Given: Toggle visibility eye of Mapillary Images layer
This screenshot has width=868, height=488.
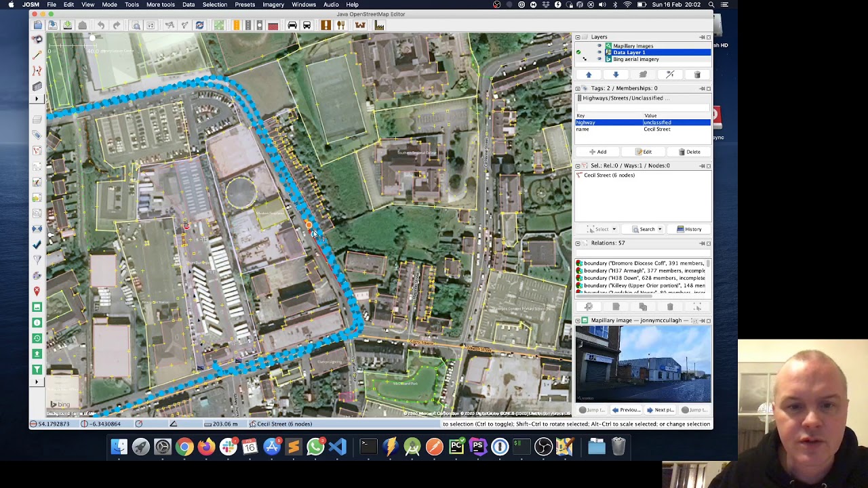Looking at the screenshot, I should 599,46.
